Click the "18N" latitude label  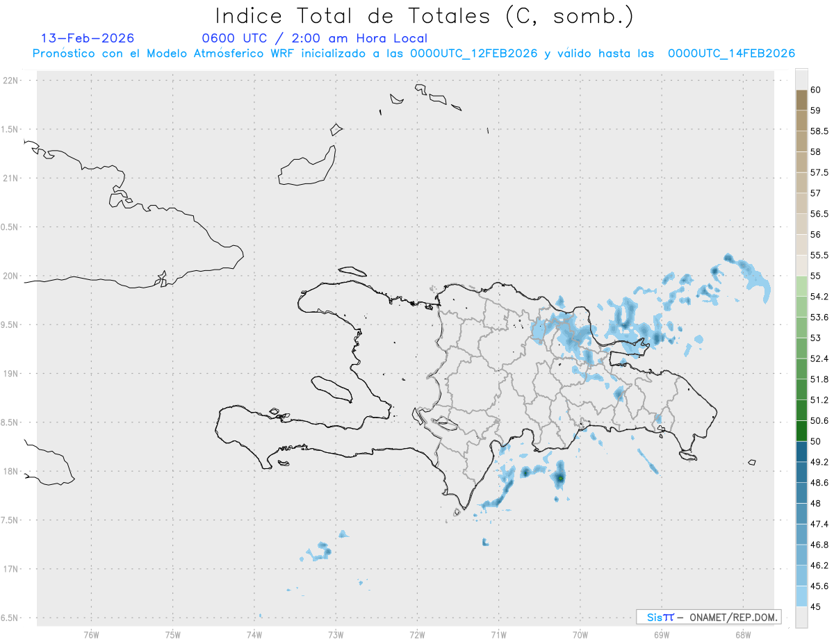tap(11, 471)
